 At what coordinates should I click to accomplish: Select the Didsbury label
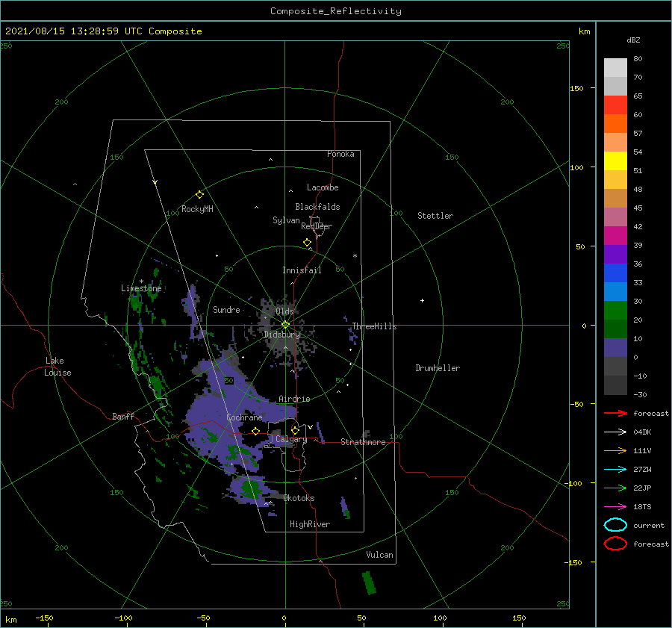[x=282, y=335]
